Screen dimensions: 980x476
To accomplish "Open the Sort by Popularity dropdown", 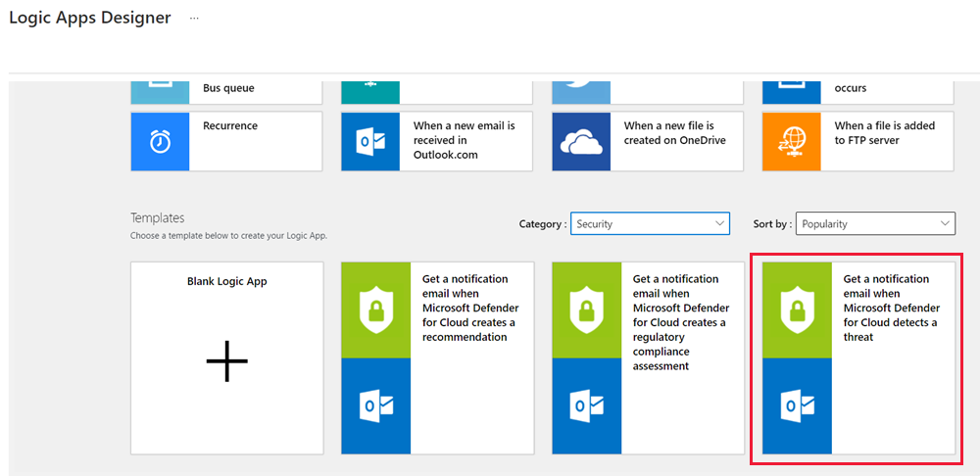I will (875, 224).
